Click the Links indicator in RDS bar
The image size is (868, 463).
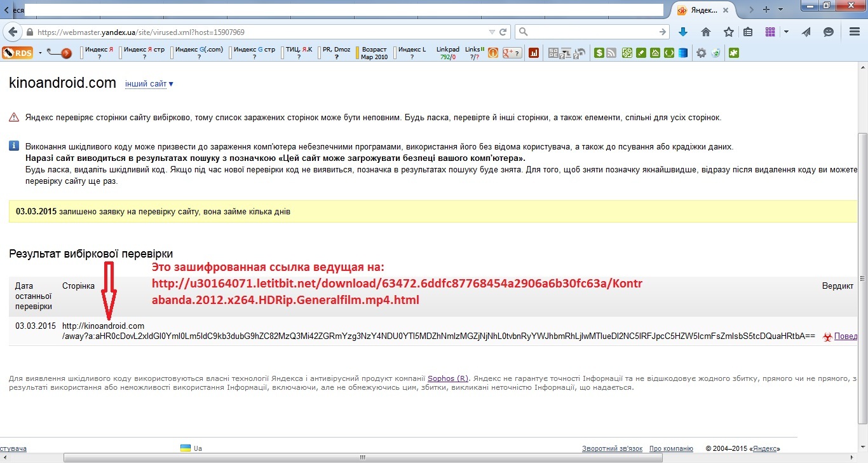475,53
